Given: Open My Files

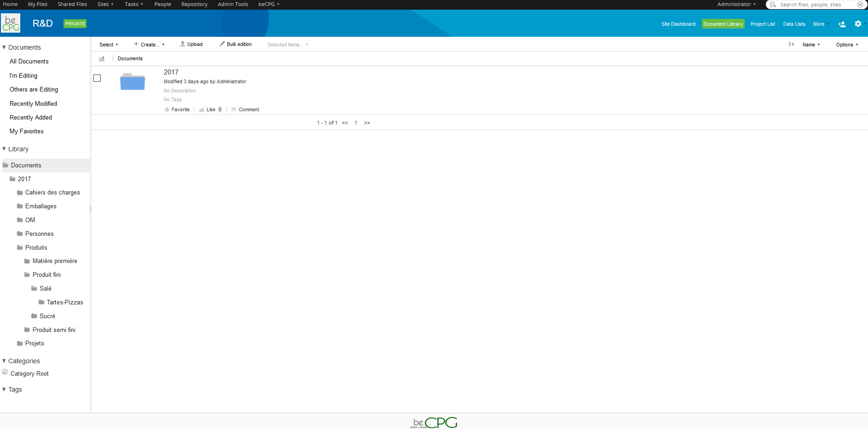Looking at the screenshot, I should [x=38, y=4].
